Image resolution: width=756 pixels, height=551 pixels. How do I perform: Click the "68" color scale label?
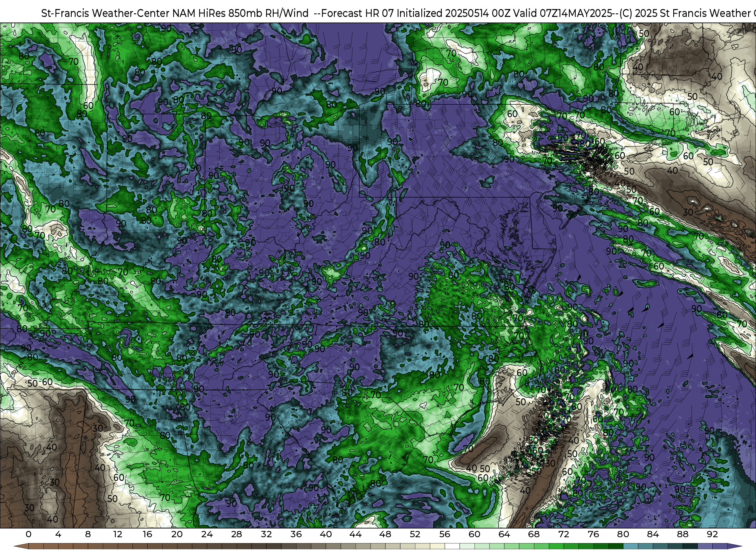[x=534, y=534]
